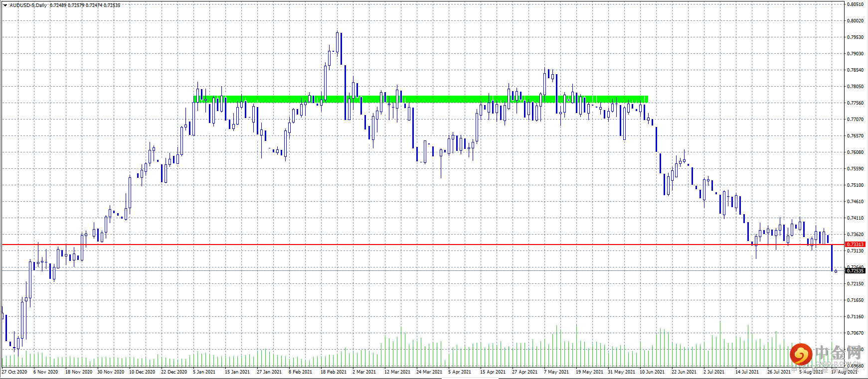Click the 15 Jan 2021 date label
The width and height of the screenshot is (868, 379).
coord(237,372)
